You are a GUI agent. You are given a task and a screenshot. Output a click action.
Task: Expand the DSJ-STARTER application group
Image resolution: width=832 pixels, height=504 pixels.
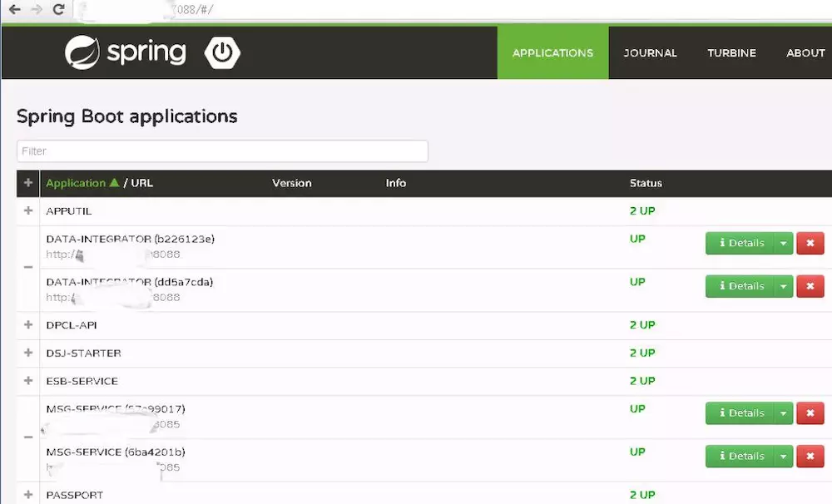[x=28, y=353]
